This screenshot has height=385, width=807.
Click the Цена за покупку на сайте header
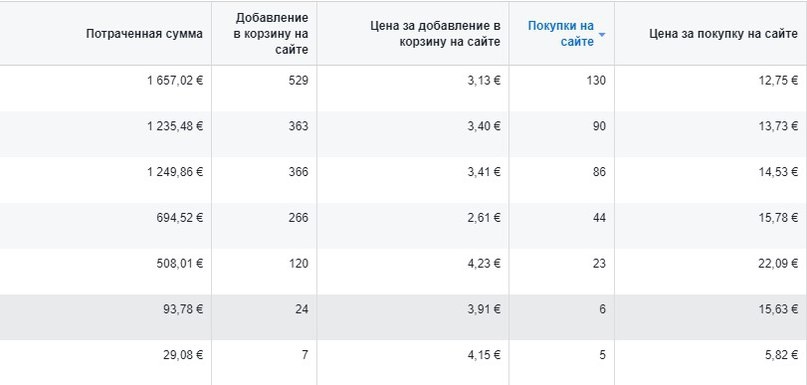click(x=724, y=34)
